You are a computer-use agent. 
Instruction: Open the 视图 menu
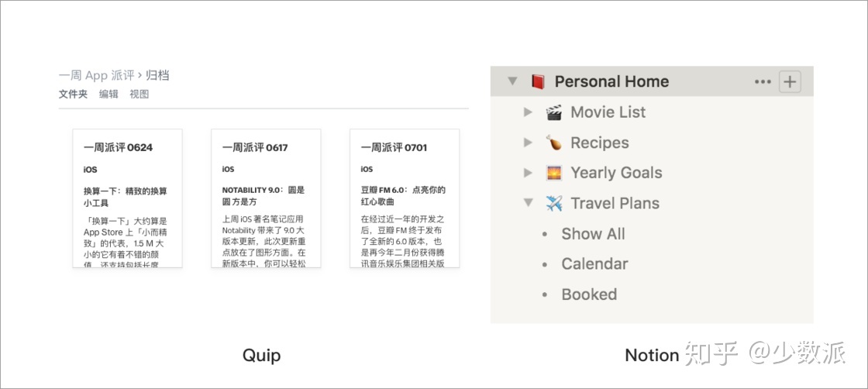click(x=139, y=94)
